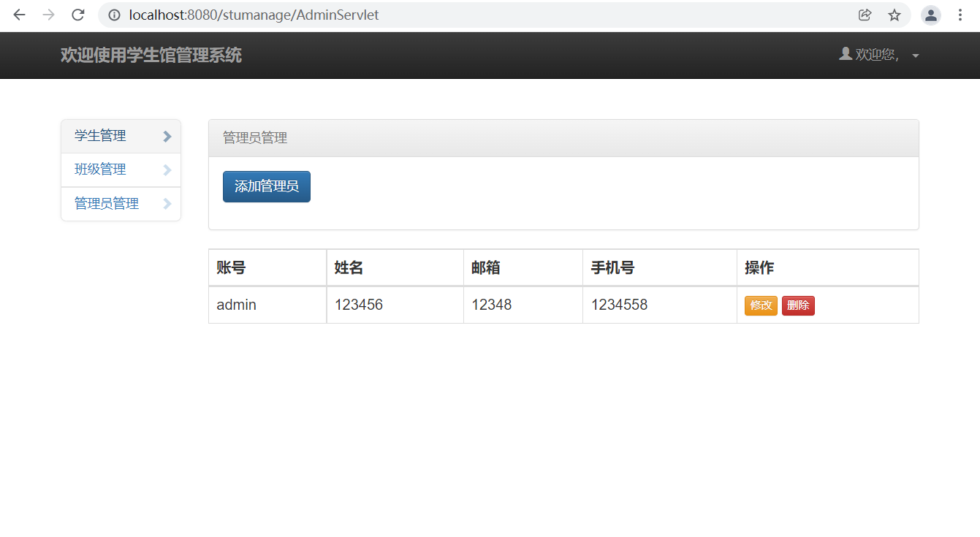
Task: Click the red 删除 button for admin
Action: point(798,305)
